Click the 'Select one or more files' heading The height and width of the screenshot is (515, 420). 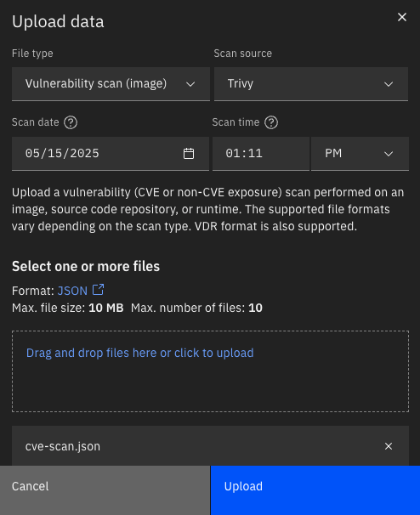tap(86, 266)
